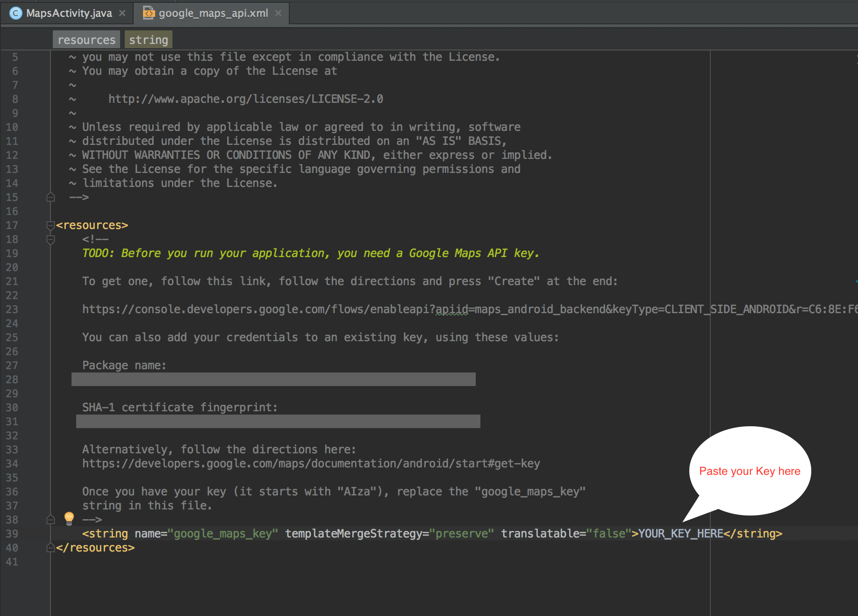Viewport: 858px width, 616px height.
Task: Click the 'limitations under the License.' line
Action: coord(180,183)
